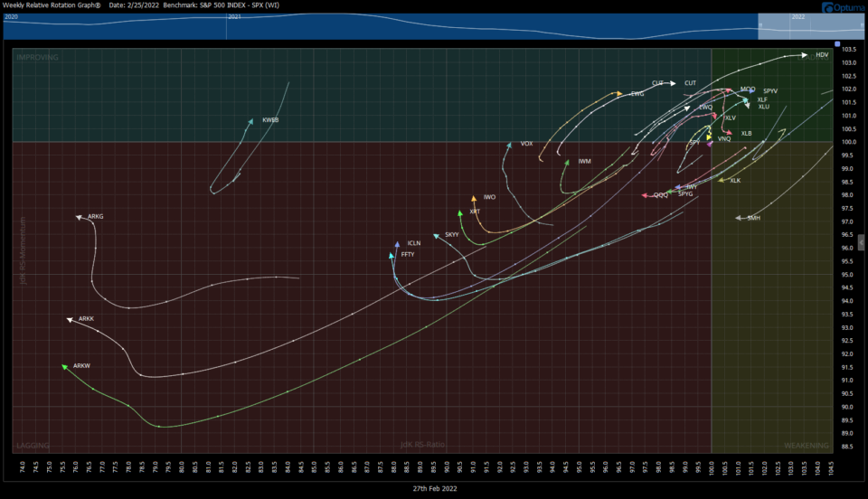This screenshot has width=868, height=499.
Task: Click the 88.5 value on the momentum axis
Action: (x=847, y=447)
